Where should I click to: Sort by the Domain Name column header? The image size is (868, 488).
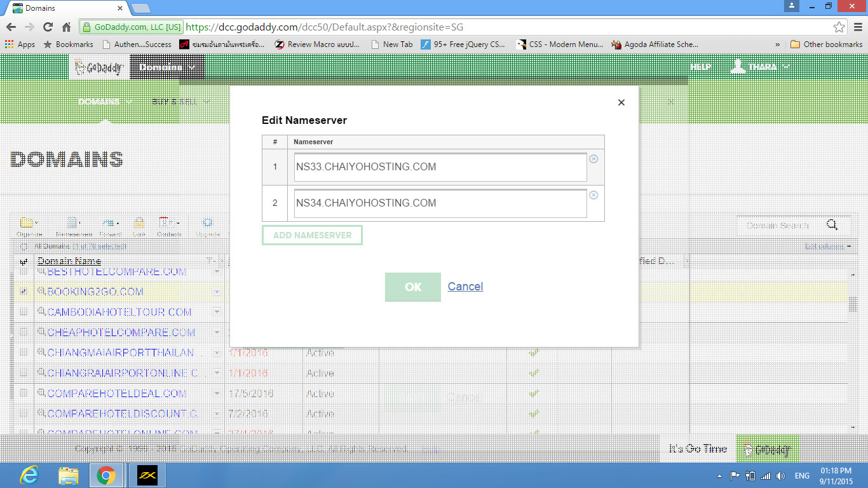click(x=69, y=261)
